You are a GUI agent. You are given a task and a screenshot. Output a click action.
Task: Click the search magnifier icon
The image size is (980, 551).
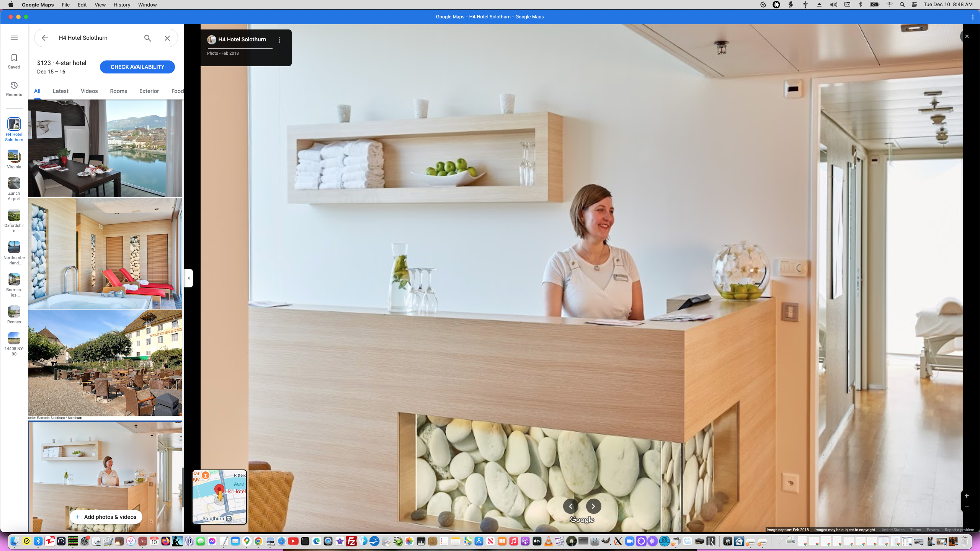148,38
